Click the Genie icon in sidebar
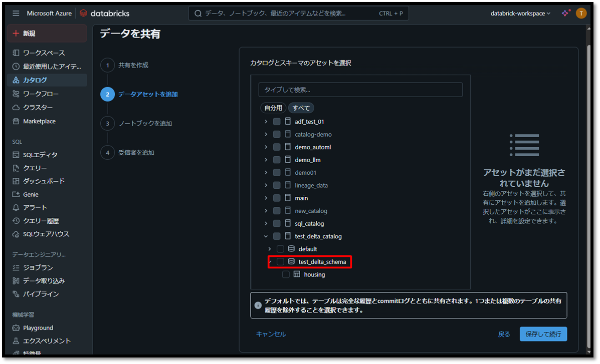The width and height of the screenshot is (600, 364). point(16,195)
